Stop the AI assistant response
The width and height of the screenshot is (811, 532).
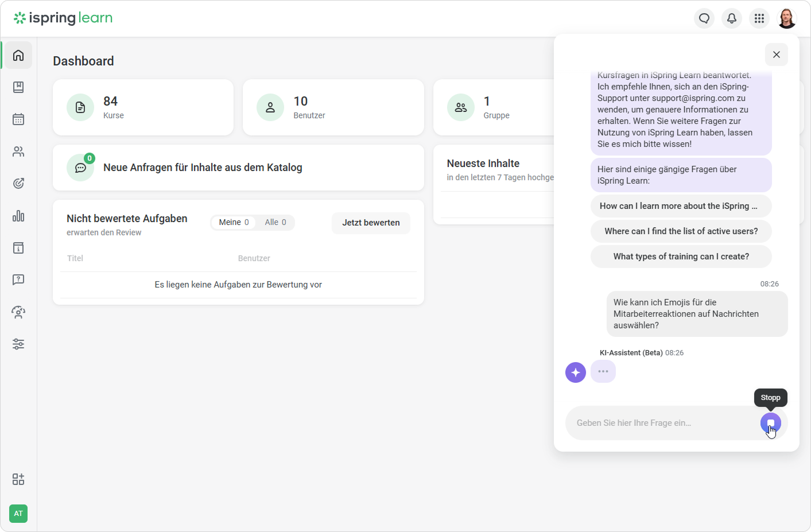[x=770, y=423]
